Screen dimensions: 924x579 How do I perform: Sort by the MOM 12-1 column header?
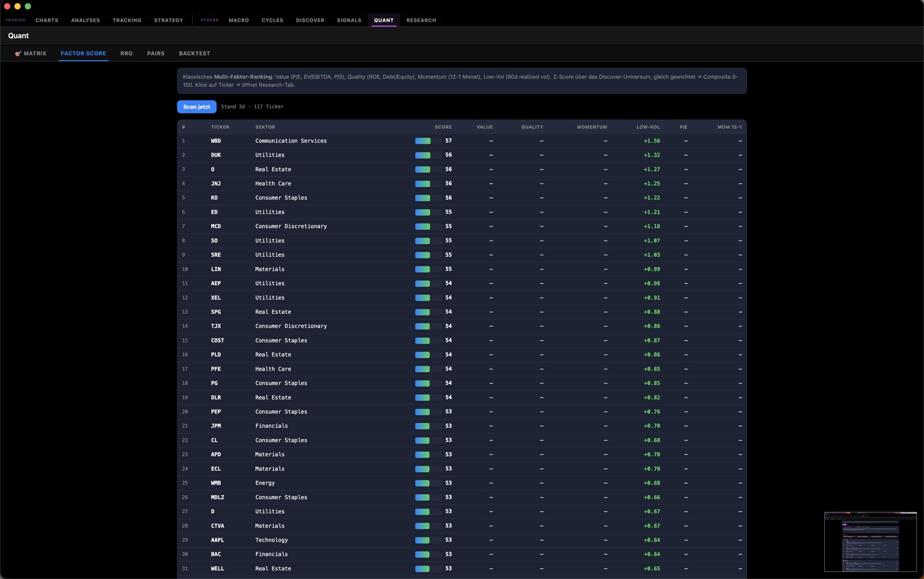click(730, 127)
